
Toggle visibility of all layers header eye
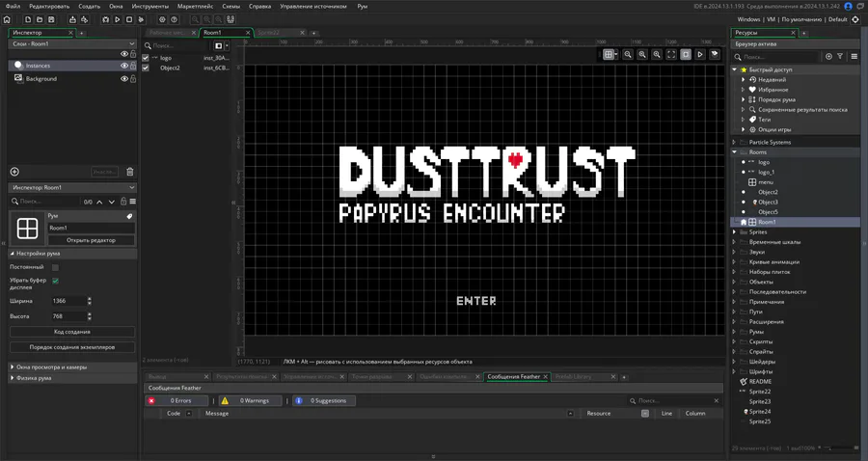pyautogui.click(x=124, y=54)
